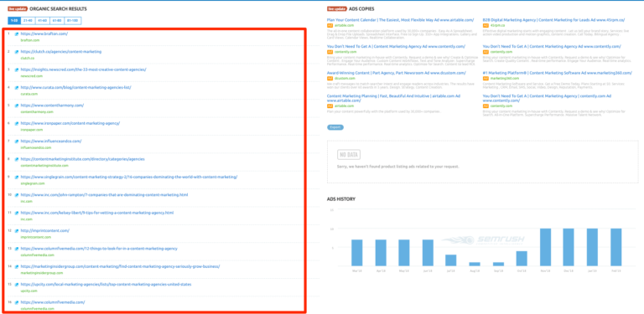Open external-link icon beside http://imprintcontent.com/
The width and height of the screenshot is (644, 314).
pos(17,231)
